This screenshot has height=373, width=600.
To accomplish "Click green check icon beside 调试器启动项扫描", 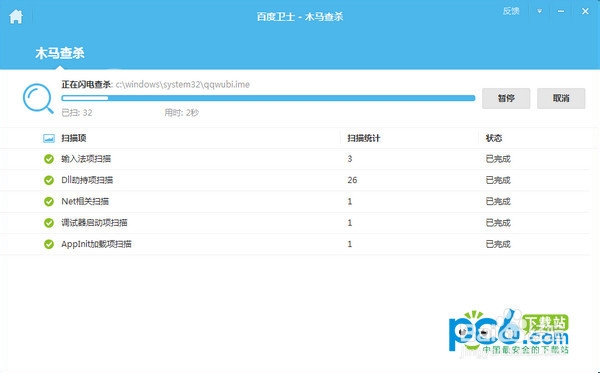I will [x=49, y=223].
